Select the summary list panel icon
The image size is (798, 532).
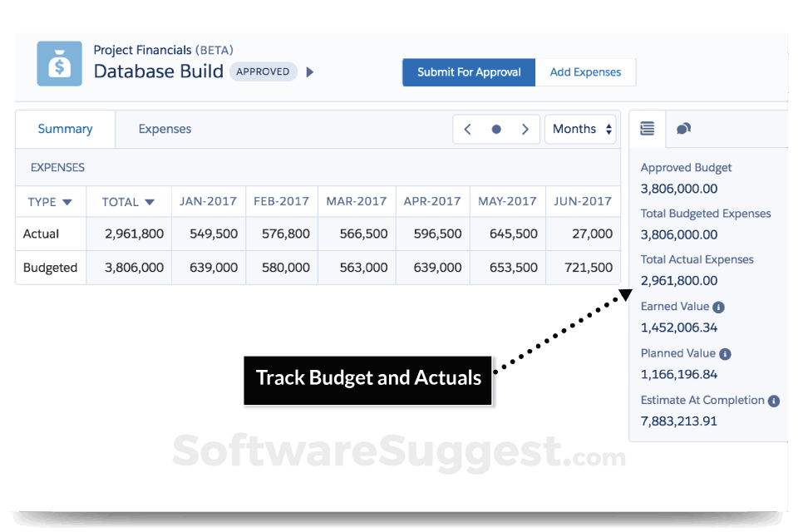(647, 129)
